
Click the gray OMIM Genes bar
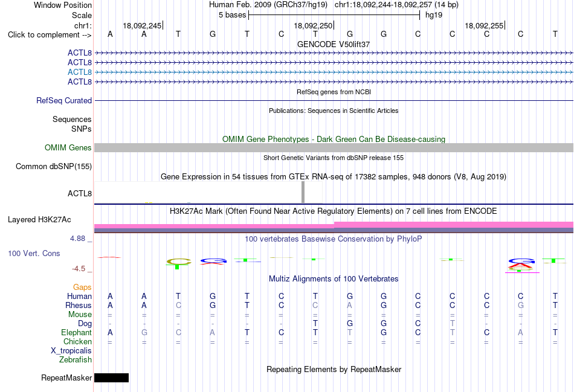(334, 147)
